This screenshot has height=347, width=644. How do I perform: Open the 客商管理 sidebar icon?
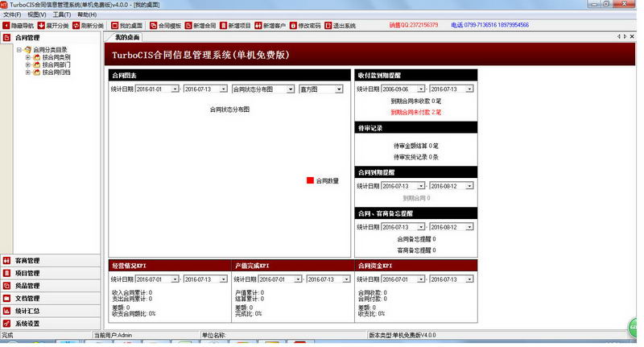tap(6, 260)
